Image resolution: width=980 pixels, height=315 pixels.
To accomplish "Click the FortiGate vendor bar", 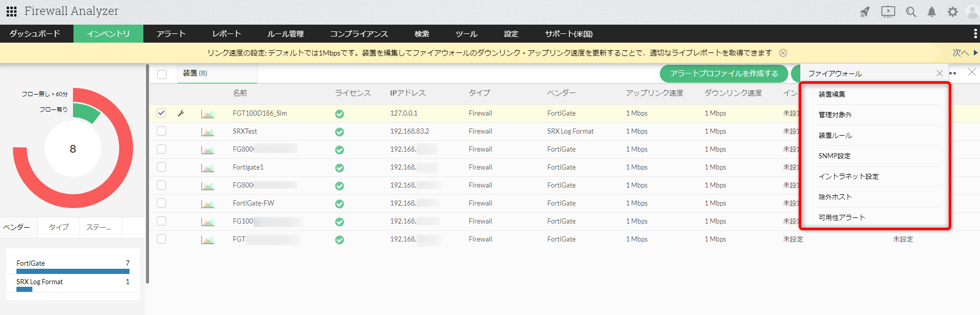I will click(72, 271).
